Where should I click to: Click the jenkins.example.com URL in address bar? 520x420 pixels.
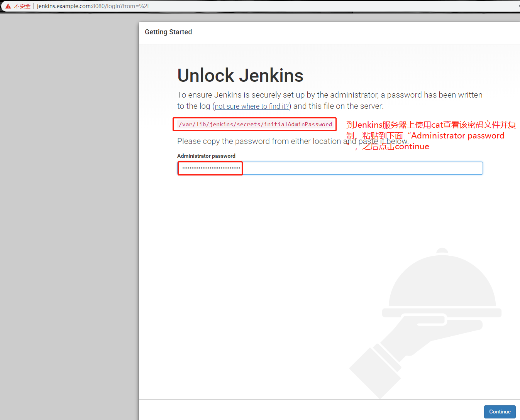tap(93, 6)
